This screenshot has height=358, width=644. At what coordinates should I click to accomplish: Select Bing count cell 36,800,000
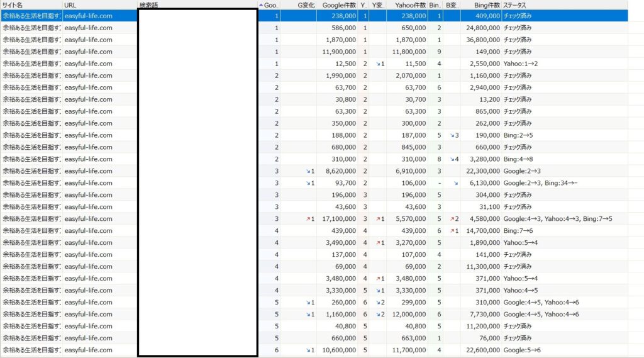483,40
